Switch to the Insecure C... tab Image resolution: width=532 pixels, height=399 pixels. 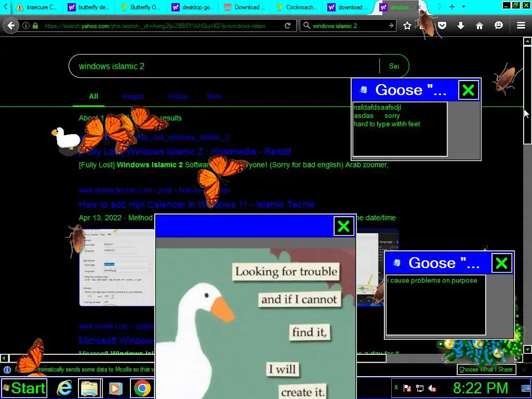tap(37, 7)
